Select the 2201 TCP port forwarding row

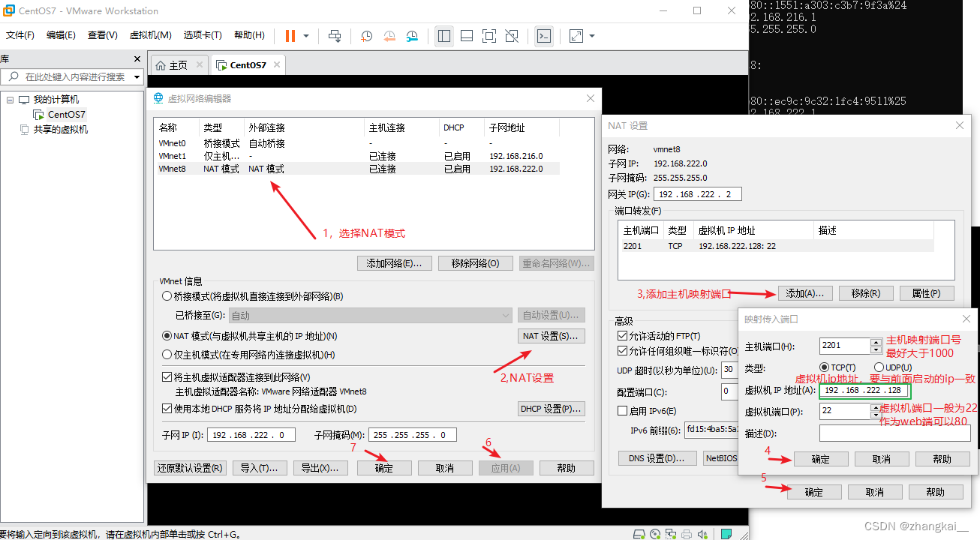pos(777,246)
